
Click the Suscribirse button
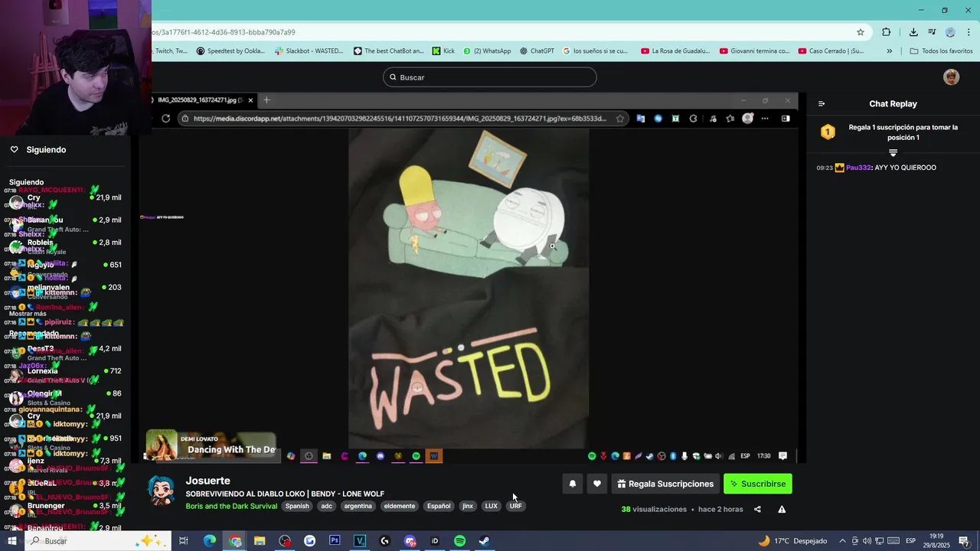[758, 484]
